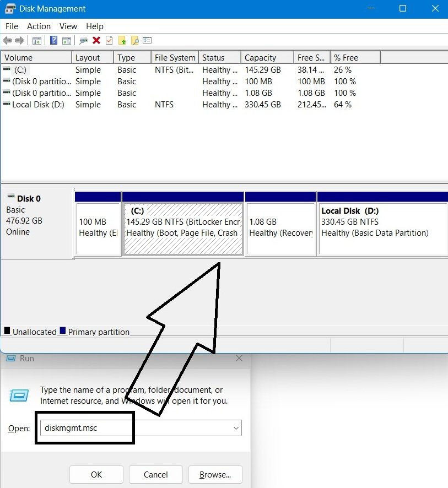Minimize the Disk Management window
The width and height of the screenshot is (448, 488).
(370, 8)
